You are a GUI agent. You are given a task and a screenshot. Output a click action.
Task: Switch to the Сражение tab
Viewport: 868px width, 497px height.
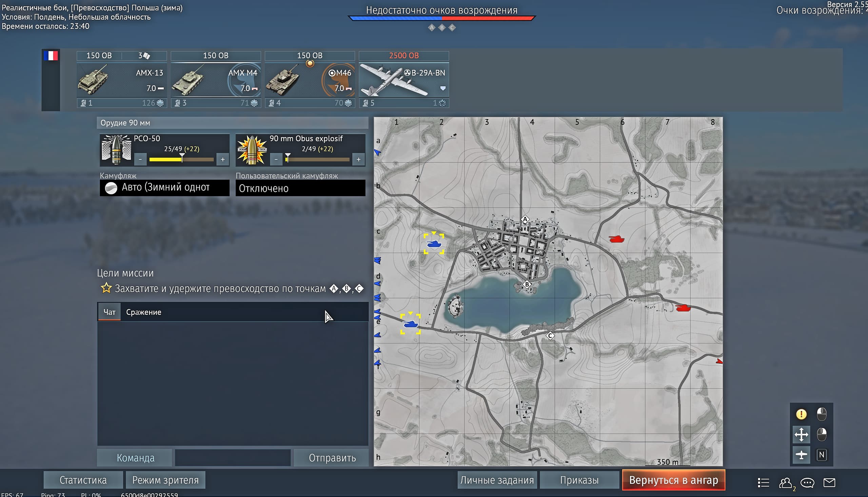pos(143,312)
